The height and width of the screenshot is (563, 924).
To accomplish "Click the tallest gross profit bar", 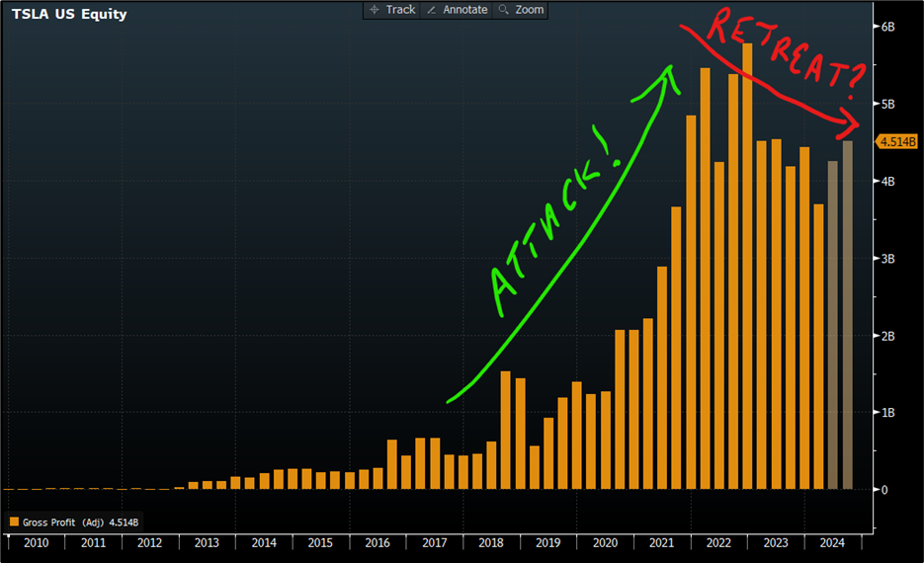I will (x=747, y=266).
